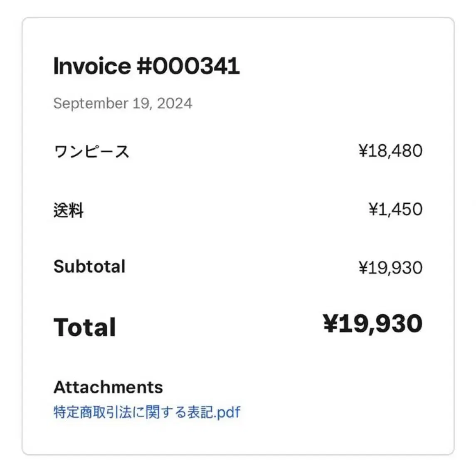Screen dimensions: 476x476
Task: Click the word Invoice in the header
Action: click(x=92, y=66)
